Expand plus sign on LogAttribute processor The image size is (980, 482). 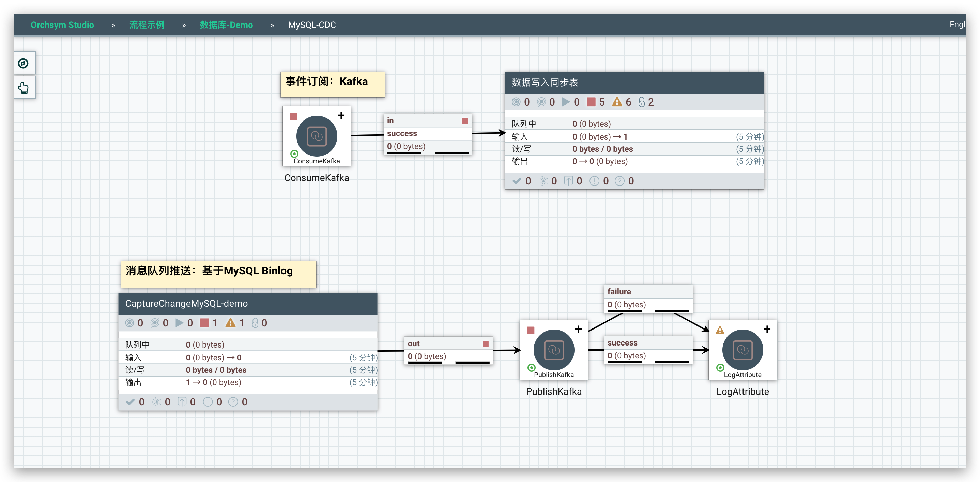(767, 329)
